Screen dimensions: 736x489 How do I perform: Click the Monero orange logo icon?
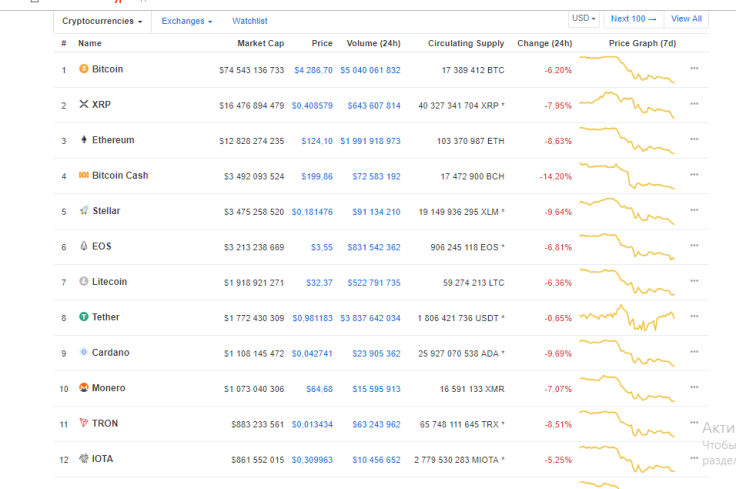[84, 388]
